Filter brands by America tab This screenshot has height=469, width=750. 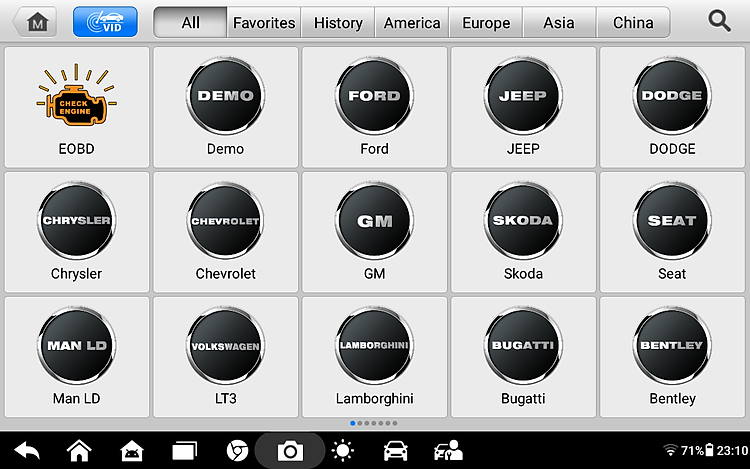(x=412, y=22)
